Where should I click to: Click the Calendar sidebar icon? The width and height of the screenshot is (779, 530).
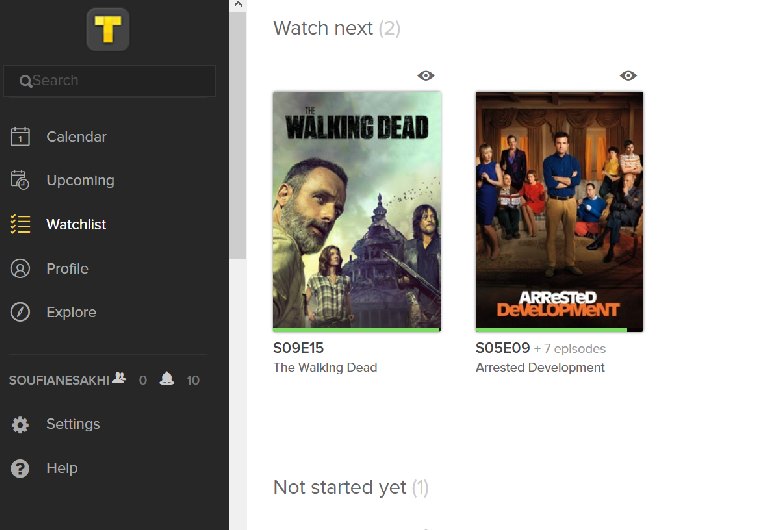pos(20,137)
